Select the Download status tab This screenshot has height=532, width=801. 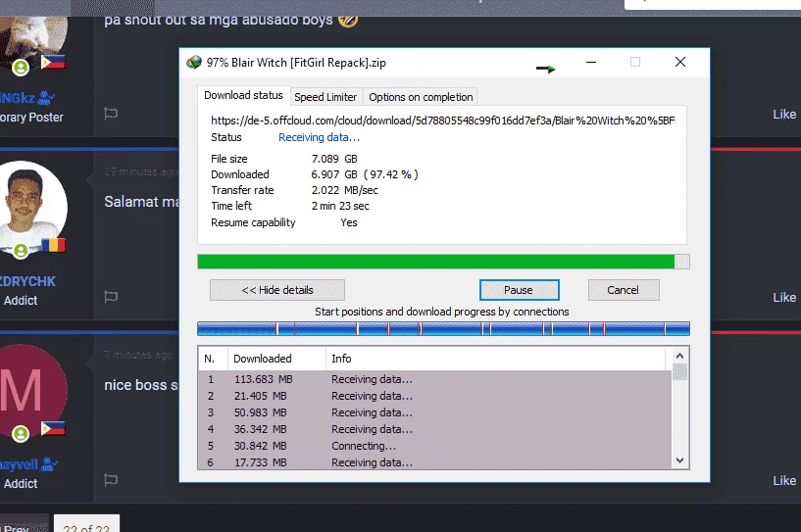coord(243,95)
